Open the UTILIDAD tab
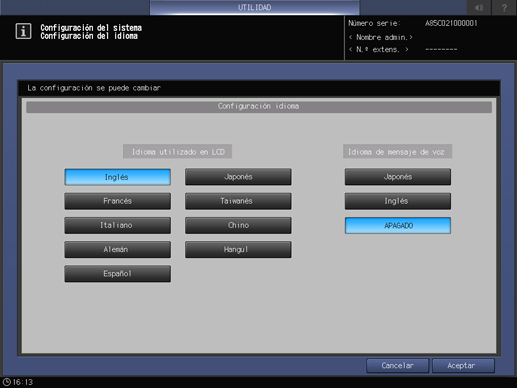This screenshot has height=388, width=517. tap(254, 7)
